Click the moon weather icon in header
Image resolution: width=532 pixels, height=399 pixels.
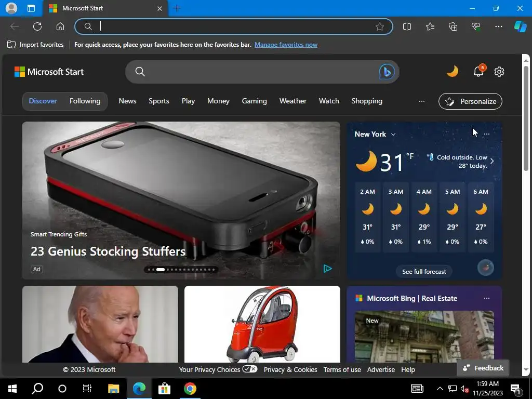click(x=453, y=72)
